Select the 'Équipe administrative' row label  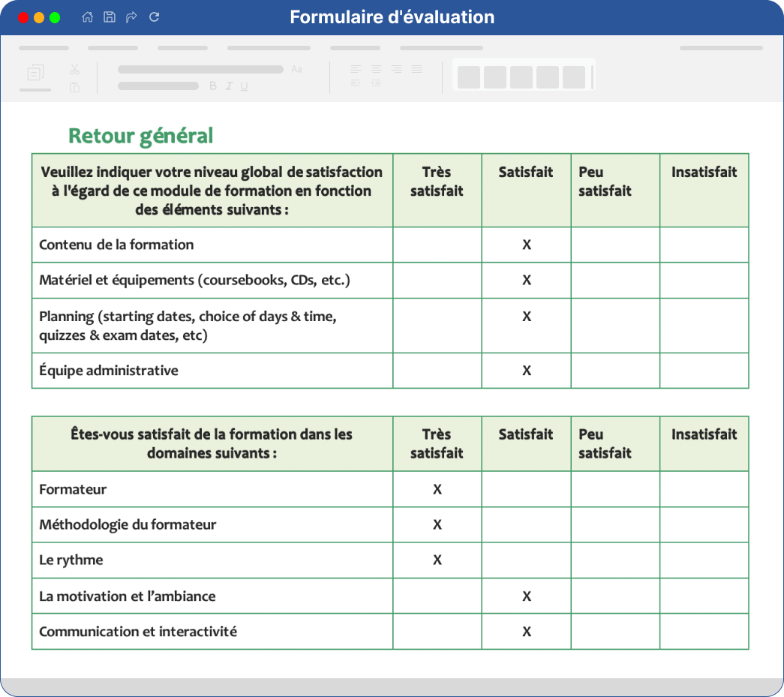(x=109, y=371)
